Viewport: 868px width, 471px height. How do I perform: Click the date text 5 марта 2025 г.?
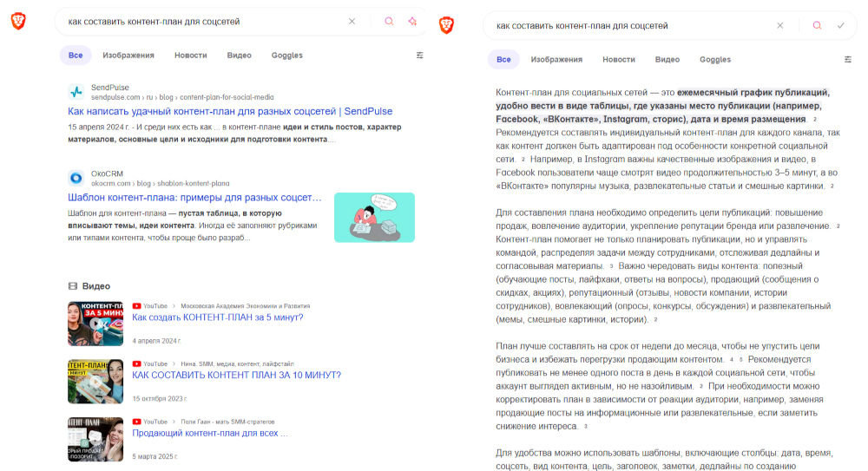pyautogui.click(x=155, y=456)
